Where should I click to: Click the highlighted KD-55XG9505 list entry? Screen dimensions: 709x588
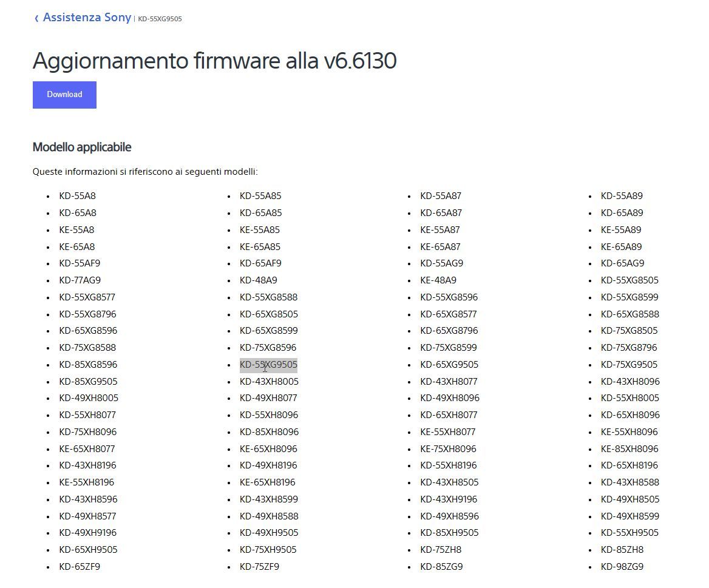pos(268,365)
